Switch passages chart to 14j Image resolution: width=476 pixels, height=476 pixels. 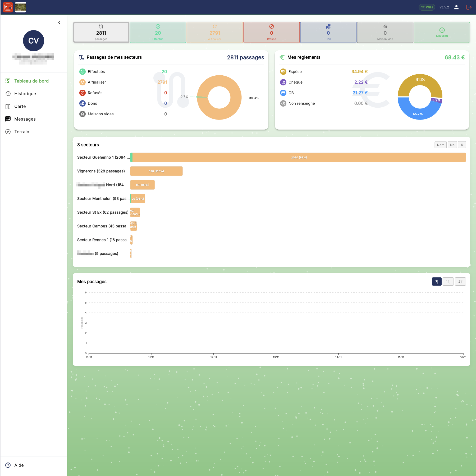tap(448, 282)
